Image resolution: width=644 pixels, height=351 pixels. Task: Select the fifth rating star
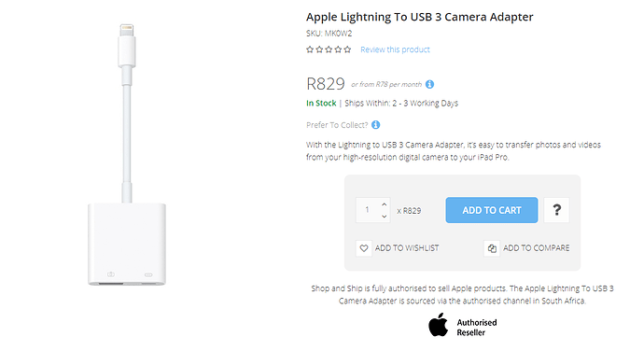point(347,49)
